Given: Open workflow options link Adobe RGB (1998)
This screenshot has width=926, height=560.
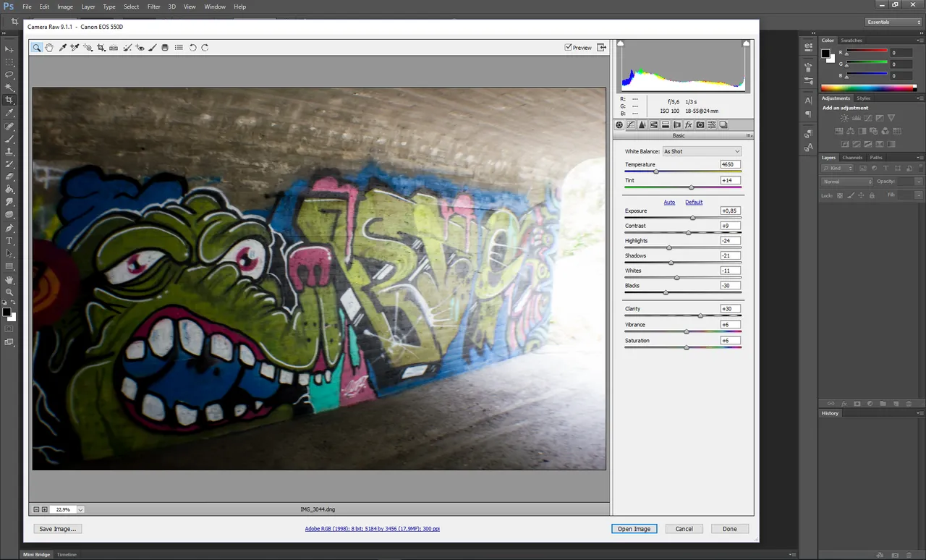Looking at the screenshot, I should pyautogui.click(x=372, y=529).
